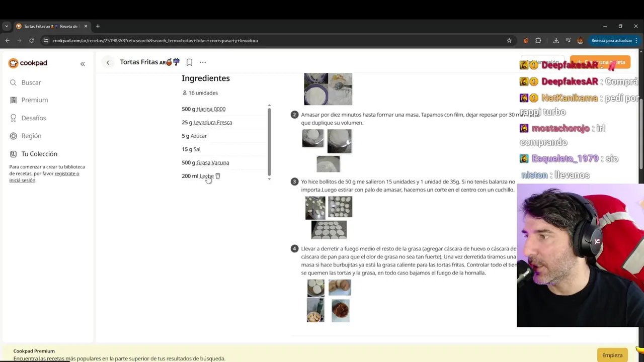Open first step 4 raw dough photo
Viewport: 644px width, 362px height.
(x=316, y=288)
